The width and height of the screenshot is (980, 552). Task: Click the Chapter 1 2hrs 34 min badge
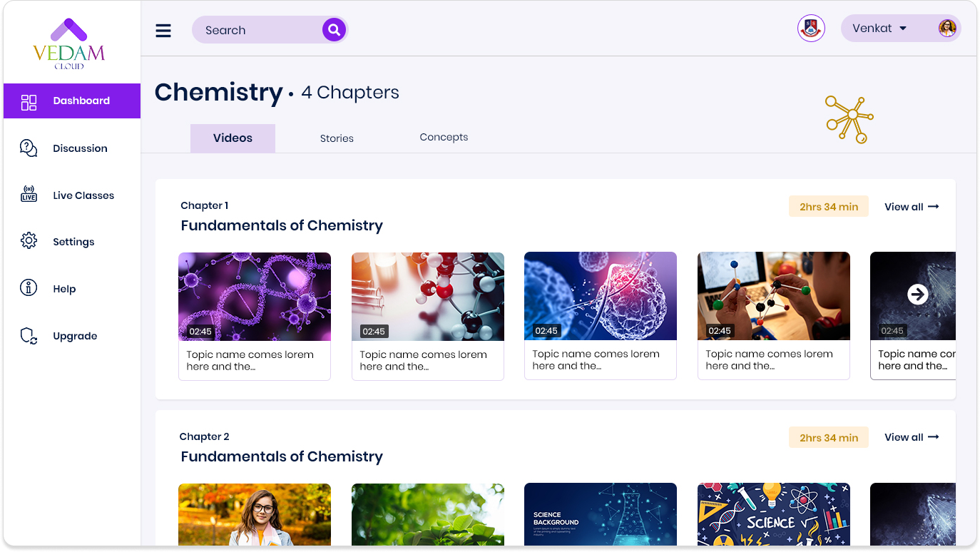tap(829, 207)
